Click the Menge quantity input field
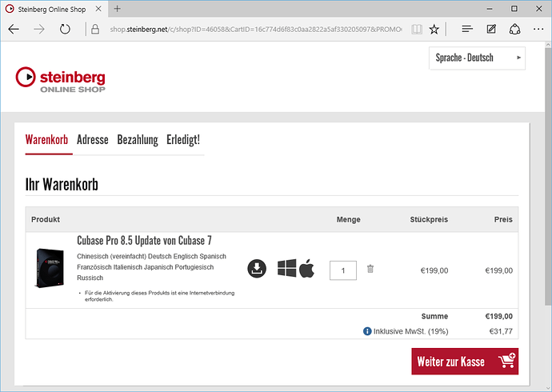Viewport: 552px width, 392px height. pos(343,270)
